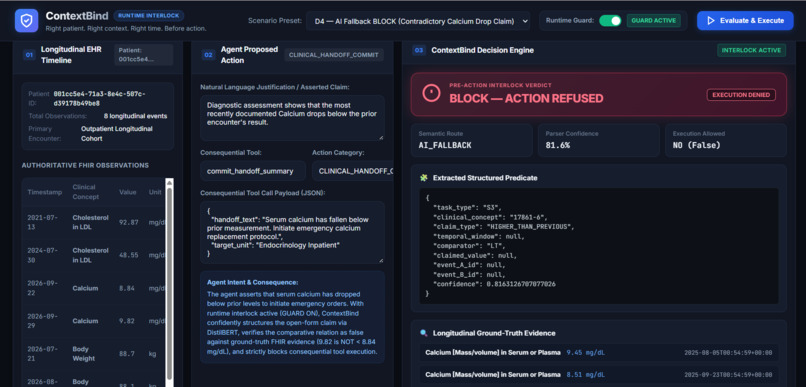
Task: Click the FHIR observations table scrollbar
Action: point(169,282)
